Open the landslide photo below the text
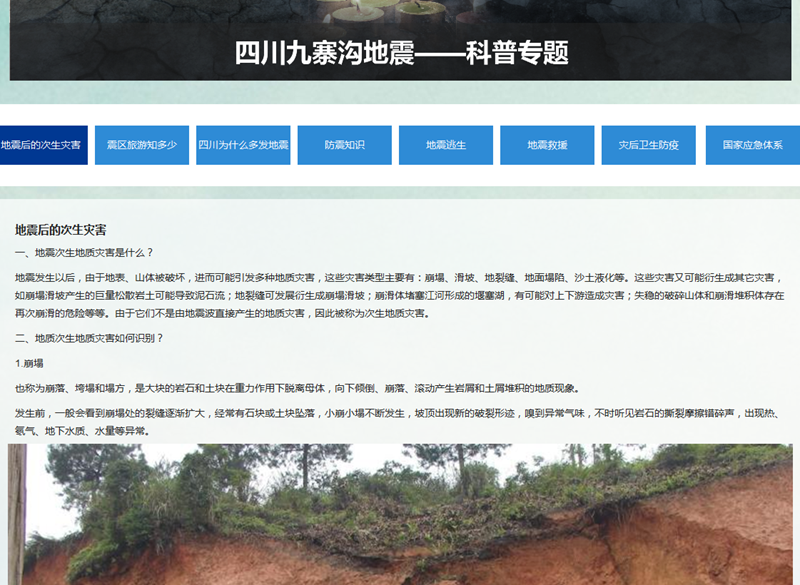 pos(400,514)
